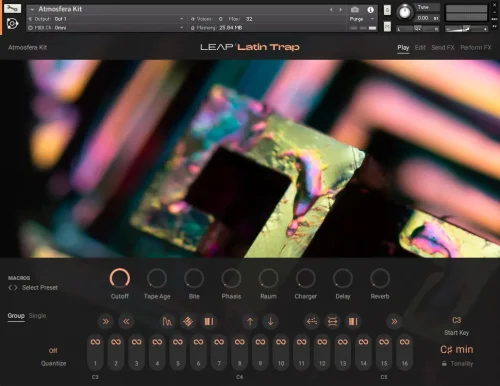Screen dimensions: 500x386
Task: Toggle loop on pad 5
Action: (178, 342)
